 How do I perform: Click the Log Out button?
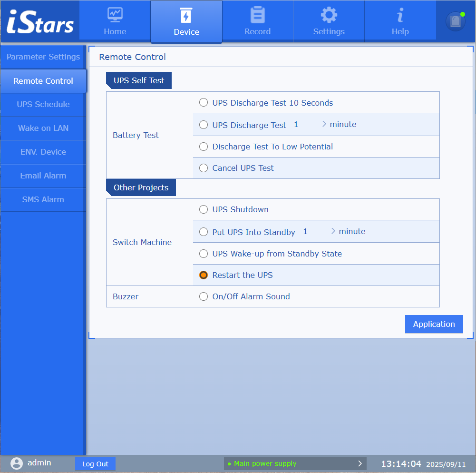click(x=95, y=464)
